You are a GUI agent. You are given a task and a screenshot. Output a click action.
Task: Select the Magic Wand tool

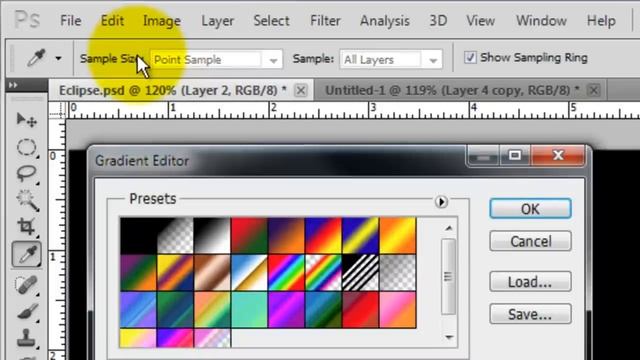pyautogui.click(x=27, y=200)
